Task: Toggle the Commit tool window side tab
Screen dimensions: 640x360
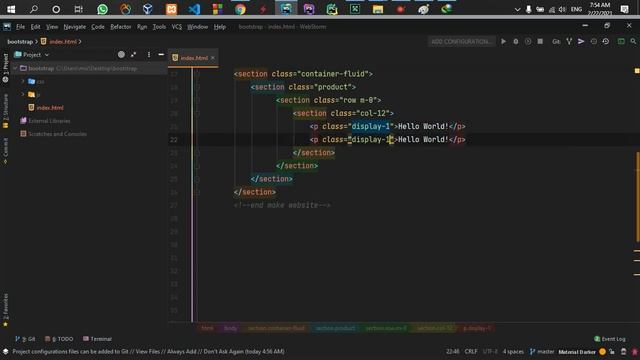Action: 5,151
